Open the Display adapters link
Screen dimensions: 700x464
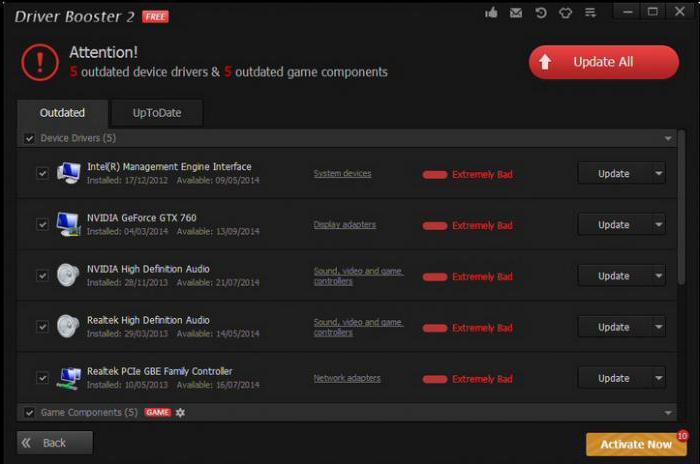(x=345, y=225)
